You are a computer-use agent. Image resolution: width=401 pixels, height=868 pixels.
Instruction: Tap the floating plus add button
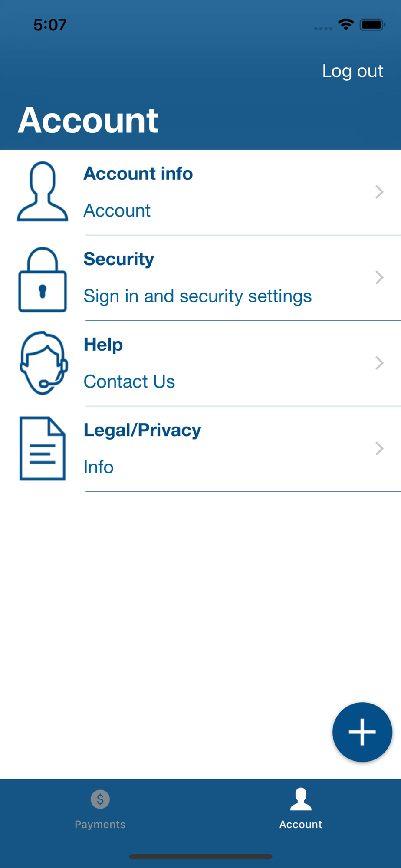pyautogui.click(x=362, y=732)
